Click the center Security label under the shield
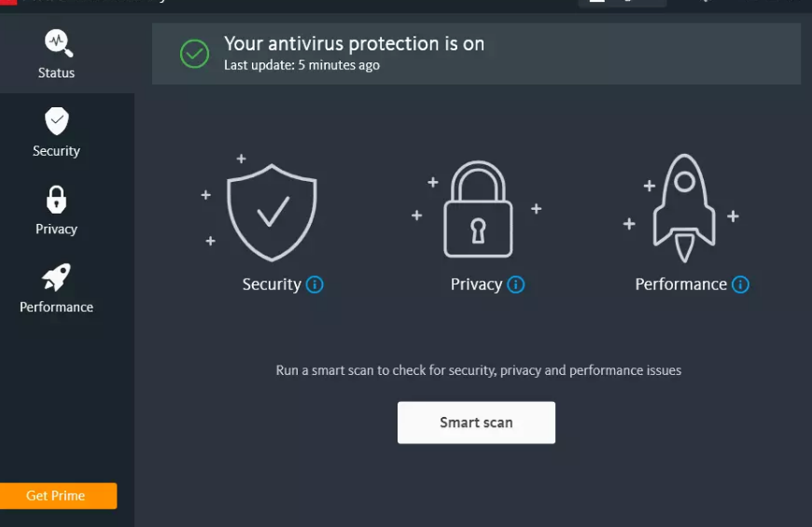812x527 pixels. coord(272,284)
